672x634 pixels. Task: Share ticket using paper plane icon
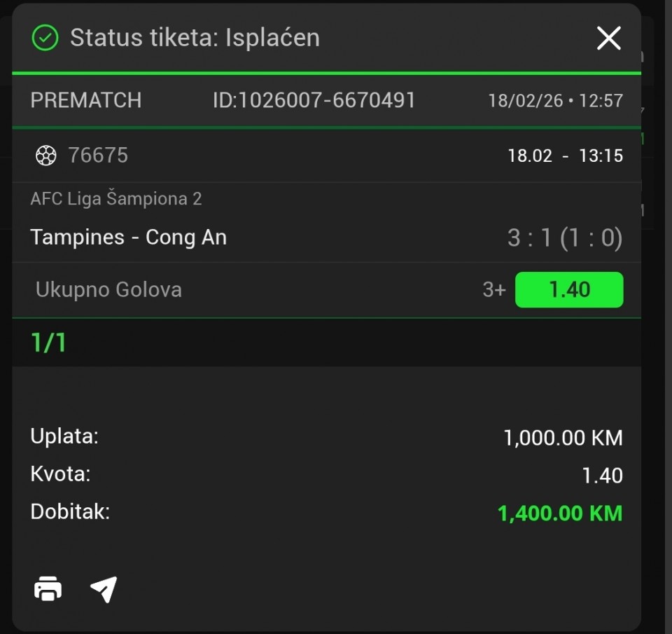pos(104,589)
